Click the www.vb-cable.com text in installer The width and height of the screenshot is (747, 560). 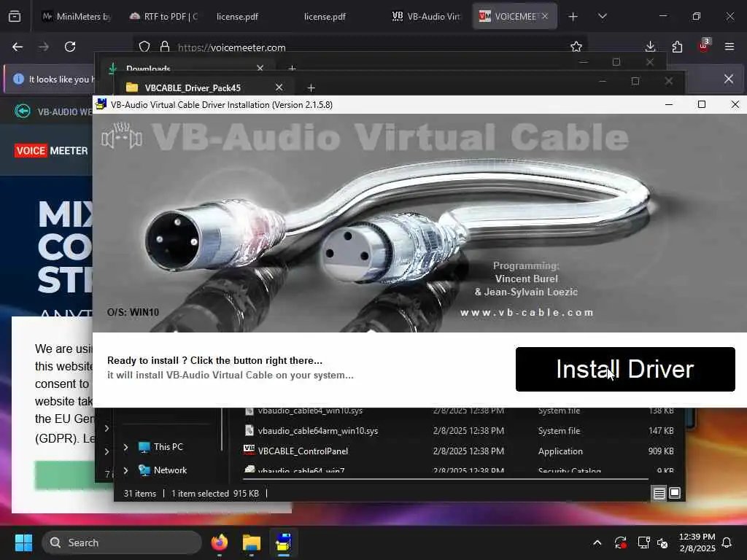[527, 313]
